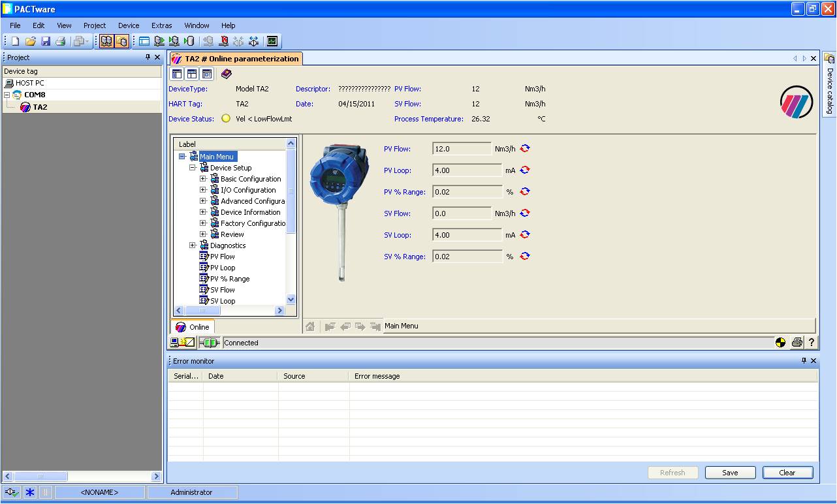Screen dimensions: 837x504
Task: Refresh the SV Loop value
Action: tap(525, 234)
